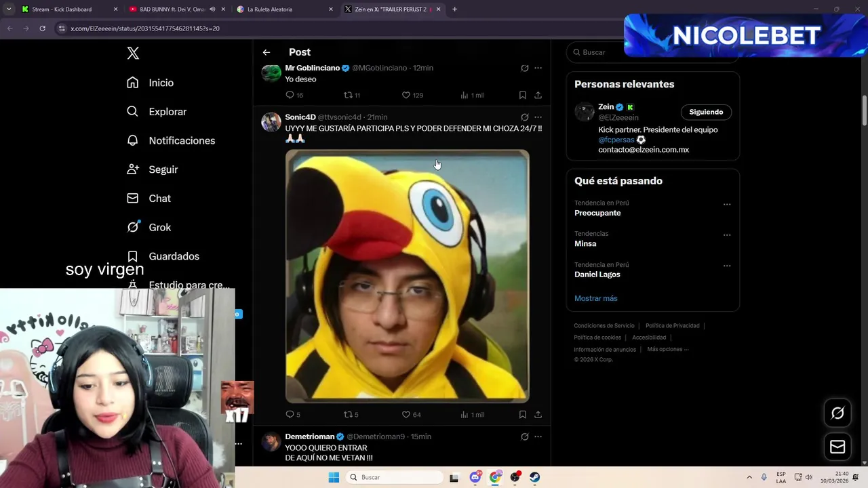The width and height of the screenshot is (868, 488).
Task: Click the back arrow next to Post
Action: click(x=267, y=52)
